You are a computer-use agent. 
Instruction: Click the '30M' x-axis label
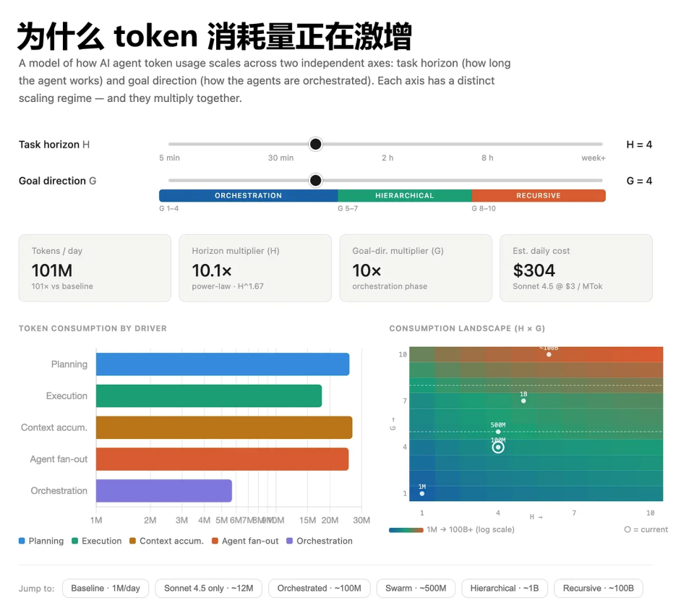[361, 521]
